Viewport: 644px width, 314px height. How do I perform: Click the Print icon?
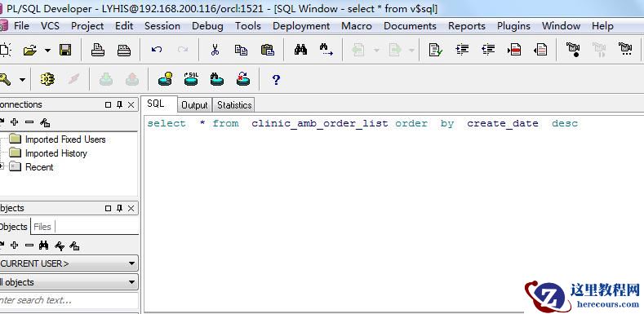pos(98,50)
